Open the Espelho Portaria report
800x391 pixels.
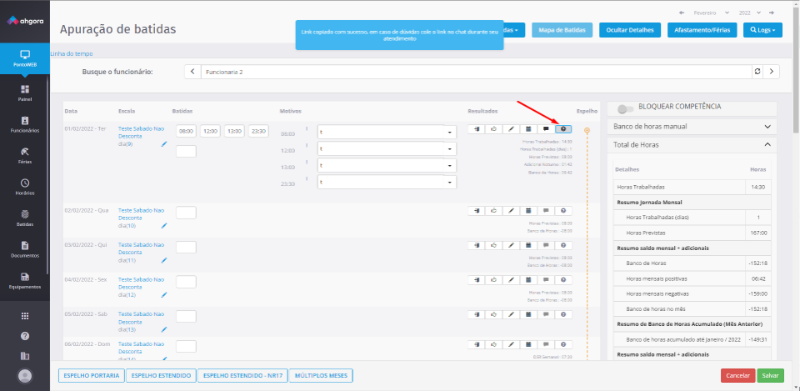point(91,376)
